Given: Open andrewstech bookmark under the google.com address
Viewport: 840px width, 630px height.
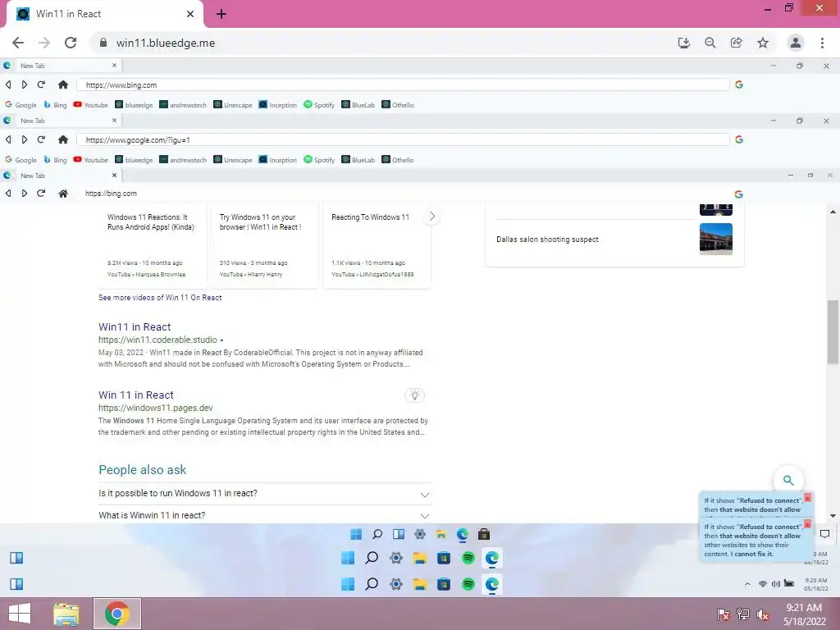Looking at the screenshot, I should tap(183, 160).
